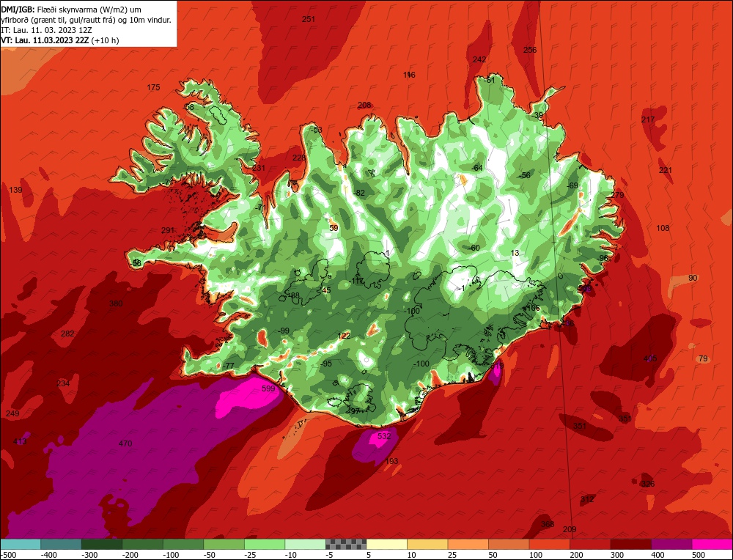Click the value 139 on the map
The image size is (733, 560).
tap(15, 190)
